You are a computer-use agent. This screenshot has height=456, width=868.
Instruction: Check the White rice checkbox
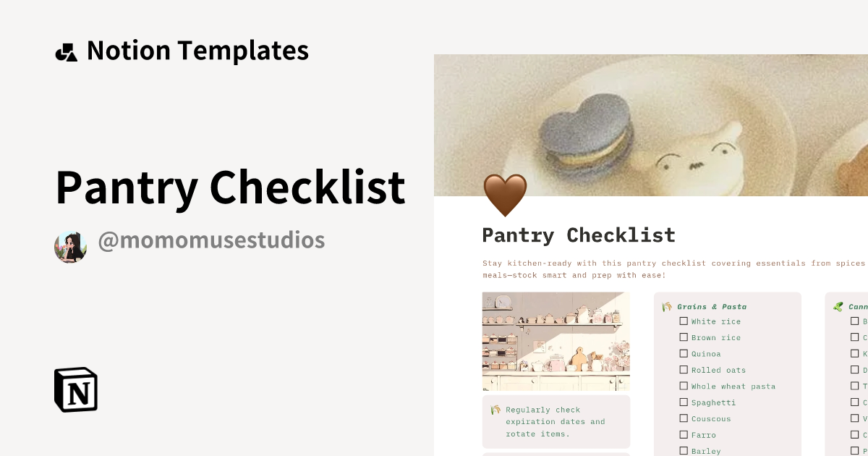[x=684, y=321]
